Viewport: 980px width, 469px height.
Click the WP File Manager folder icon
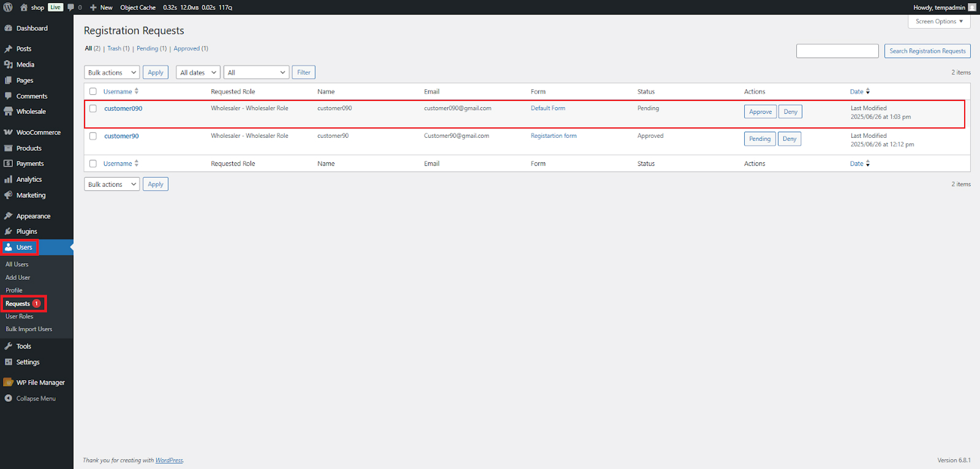click(9, 382)
